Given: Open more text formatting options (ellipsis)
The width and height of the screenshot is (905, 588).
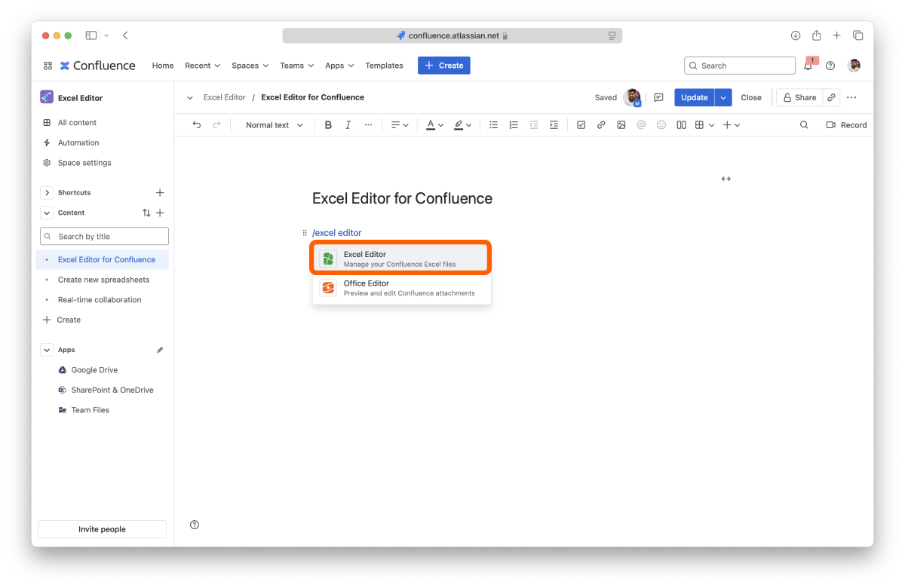Looking at the screenshot, I should [x=368, y=125].
